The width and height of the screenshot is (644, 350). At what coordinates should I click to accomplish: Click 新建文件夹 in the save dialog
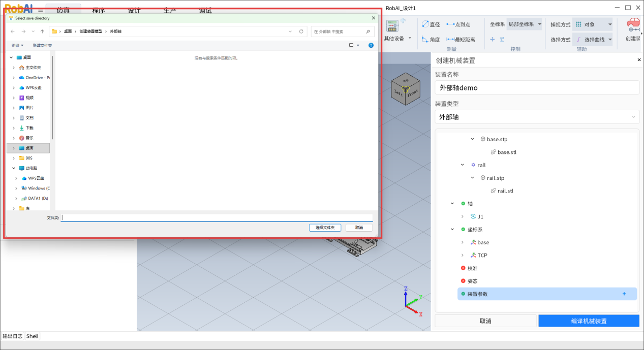(x=42, y=45)
